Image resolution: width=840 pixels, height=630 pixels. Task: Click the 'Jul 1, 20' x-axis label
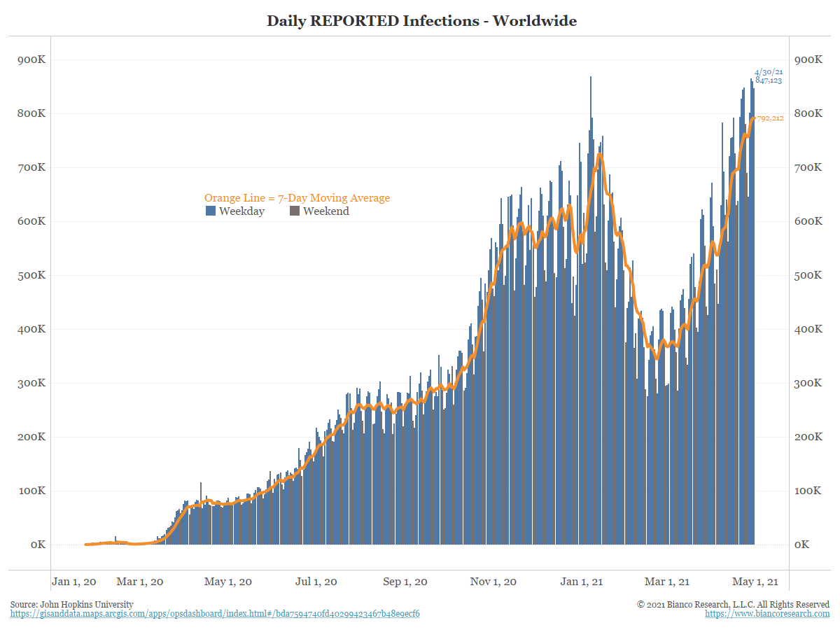coord(316,582)
